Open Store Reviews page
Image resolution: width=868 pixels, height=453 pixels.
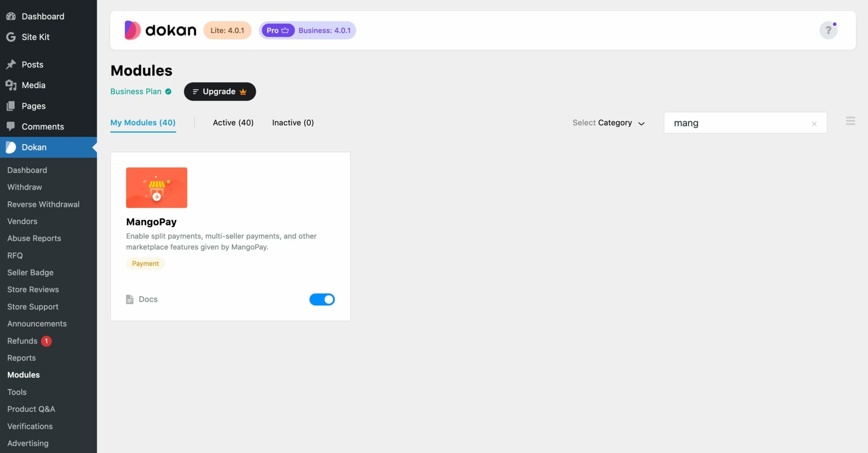click(33, 290)
